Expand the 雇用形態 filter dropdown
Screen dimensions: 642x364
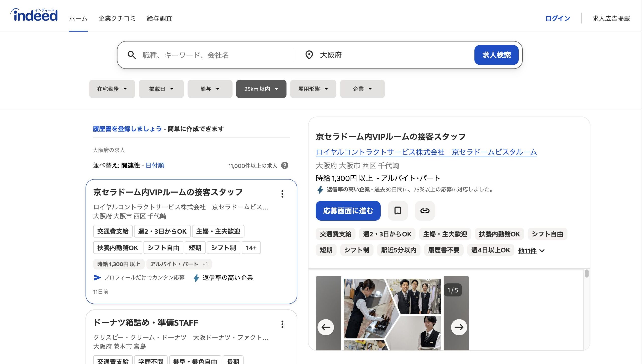313,89
